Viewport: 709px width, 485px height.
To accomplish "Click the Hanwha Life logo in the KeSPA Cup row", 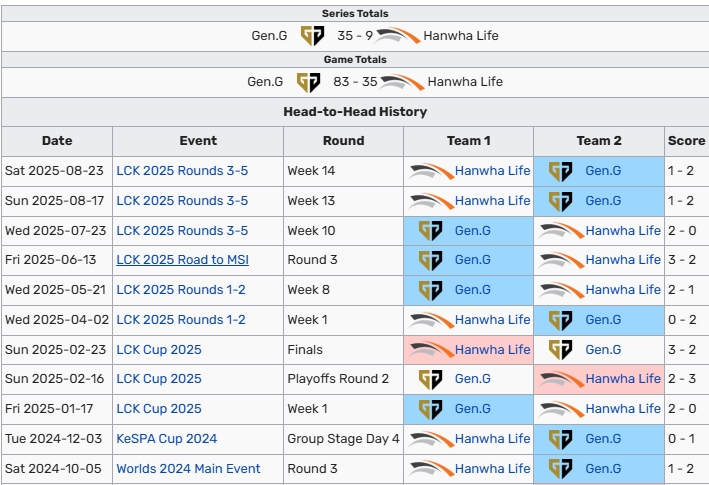I will coord(430,439).
